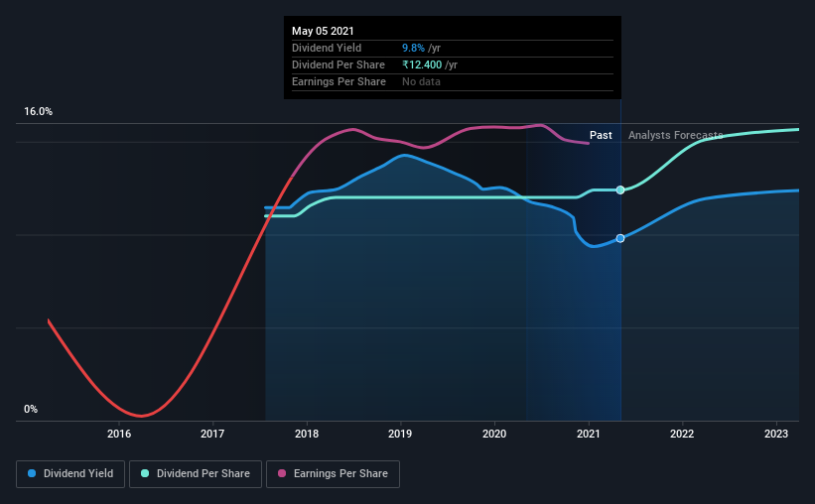Screen dimensions: 815x504
Task: Click the 16.0% y-axis label
Action: point(38,112)
